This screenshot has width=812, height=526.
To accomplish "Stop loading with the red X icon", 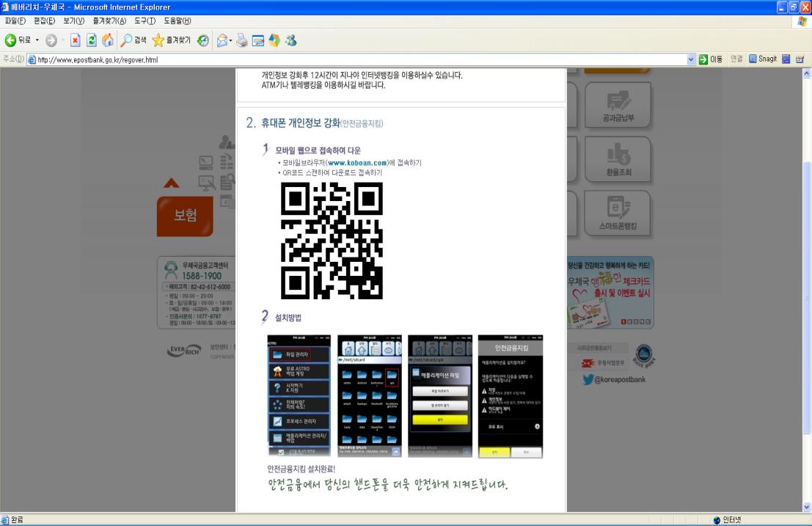I will 75,40.
